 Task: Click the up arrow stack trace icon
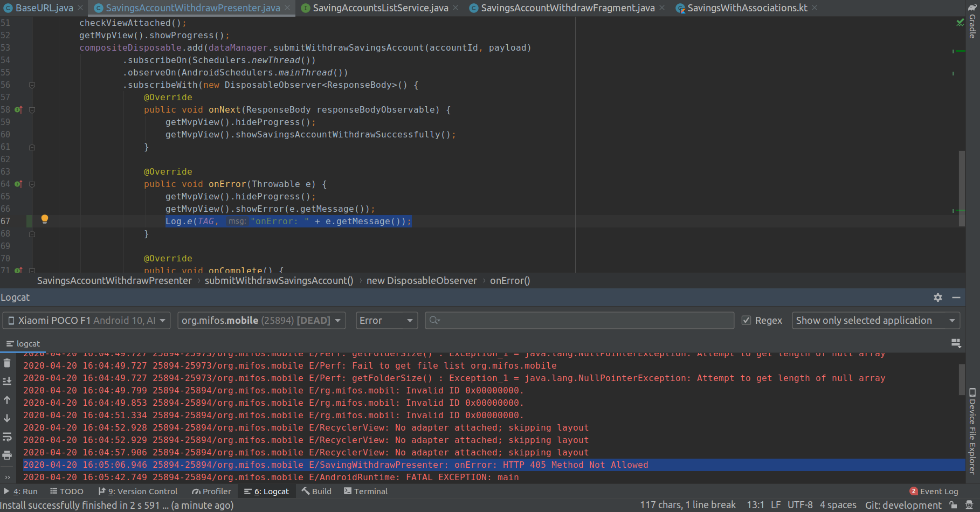click(7, 400)
